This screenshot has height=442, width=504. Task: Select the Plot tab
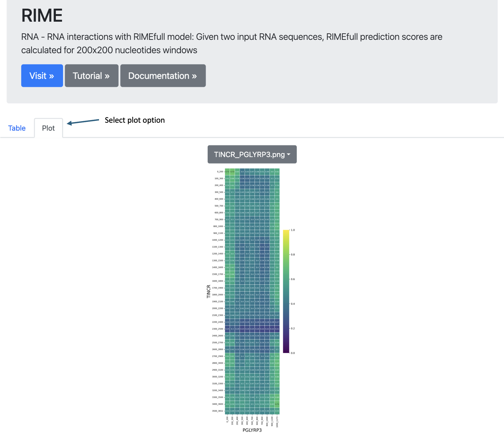pos(48,128)
